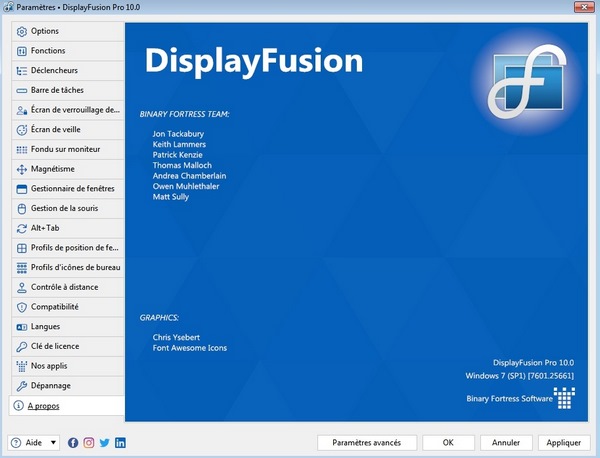Click the Dépannage wrench icon
Image resolution: width=600 pixels, height=458 pixels.
coord(22,386)
